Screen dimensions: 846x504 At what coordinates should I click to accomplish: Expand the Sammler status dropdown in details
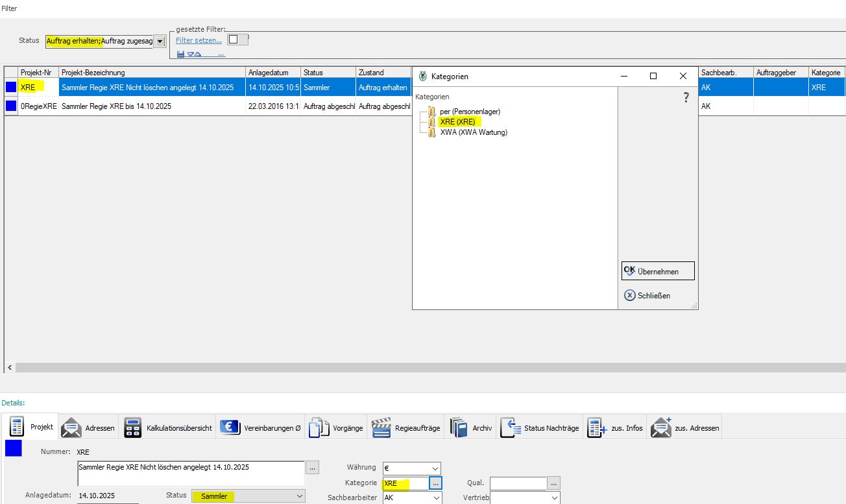(299, 496)
